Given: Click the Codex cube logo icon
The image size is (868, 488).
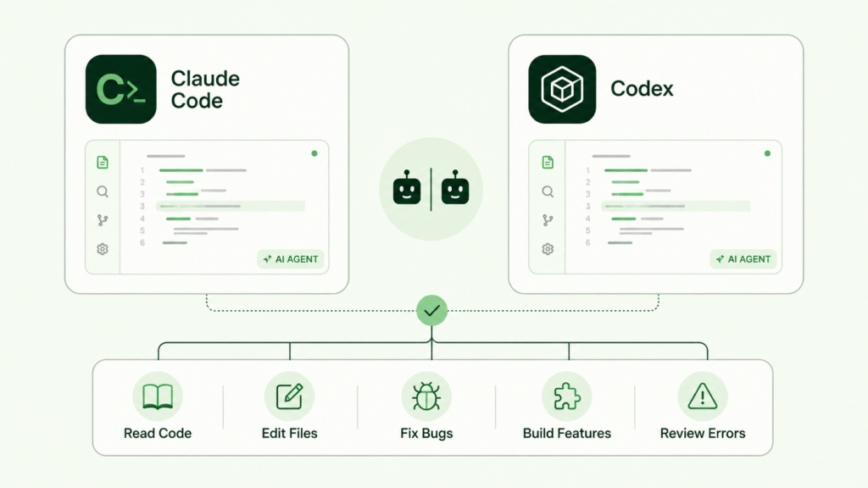Looking at the screenshot, I should (562, 89).
